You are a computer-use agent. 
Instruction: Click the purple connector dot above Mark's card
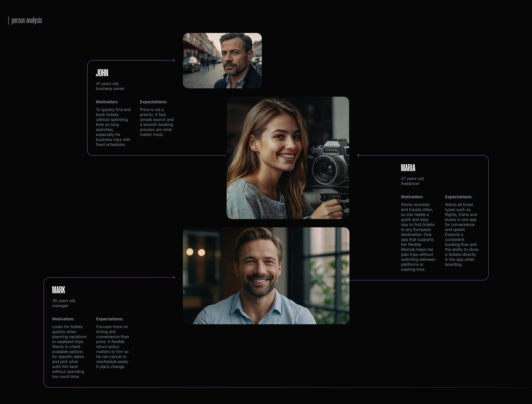tap(174, 278)
